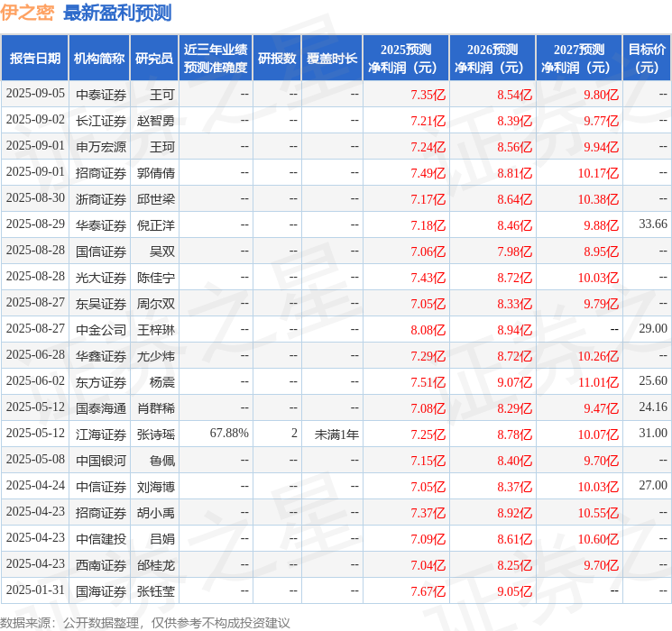Click the 未满1年 coverage duration cell
Screen dimensions: 672x631
tap(336, 434)
